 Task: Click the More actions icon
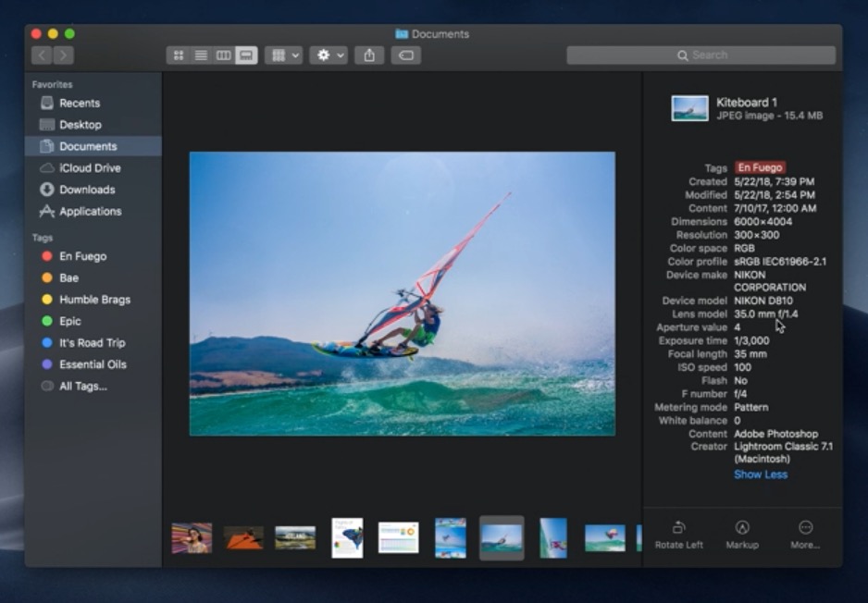tap(805, 527)
